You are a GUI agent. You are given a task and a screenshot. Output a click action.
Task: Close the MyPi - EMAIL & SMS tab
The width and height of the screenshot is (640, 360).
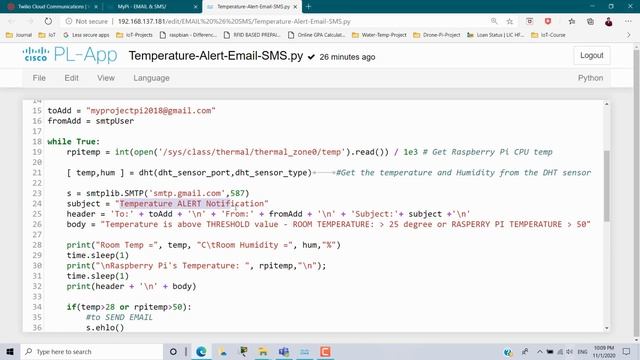pyautogui.click(x=196, y=7)
